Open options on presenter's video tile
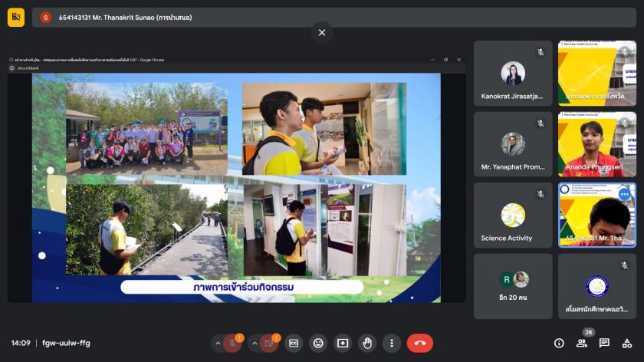 624,195
